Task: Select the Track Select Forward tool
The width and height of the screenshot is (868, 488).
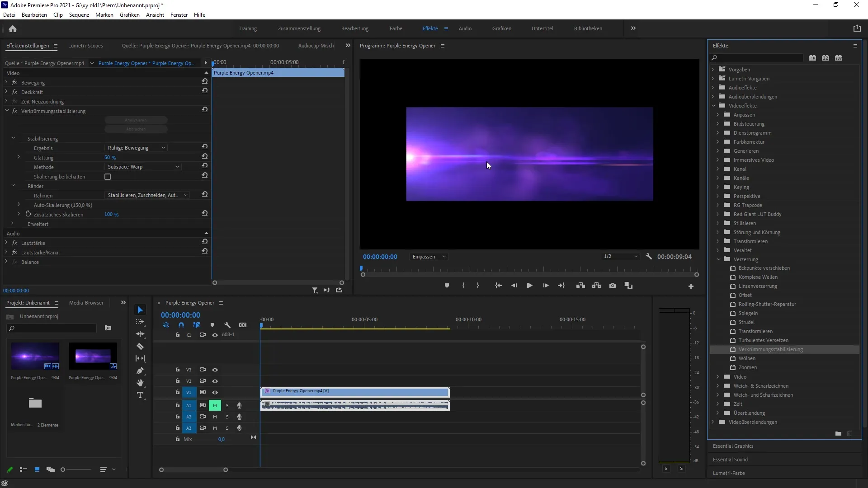Action: pyautogui.click(x=140, y=322)
